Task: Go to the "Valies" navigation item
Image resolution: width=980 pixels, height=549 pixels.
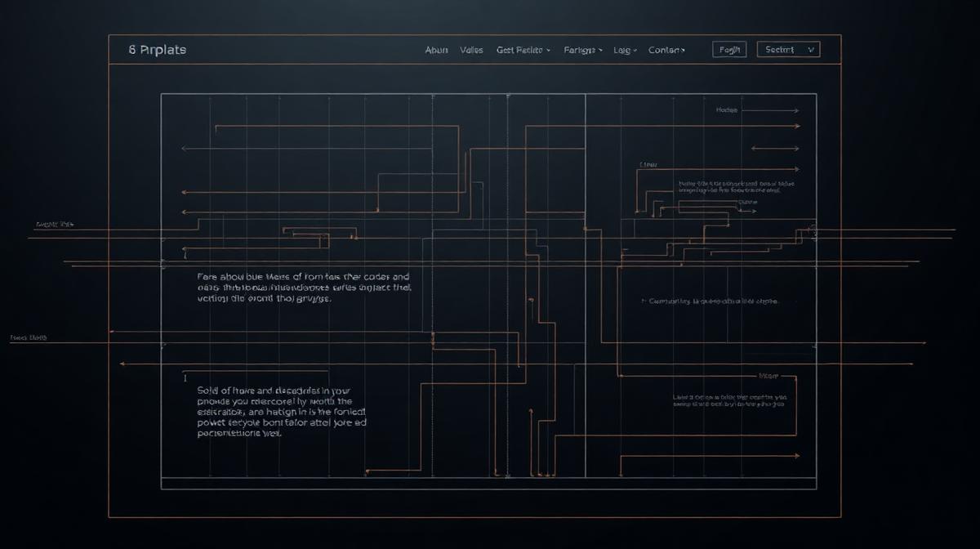Action: tap(471, 50)
